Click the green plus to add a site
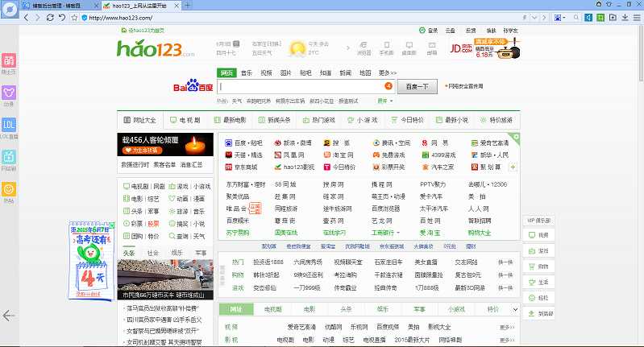644x347 pixels. coord(513,167)
